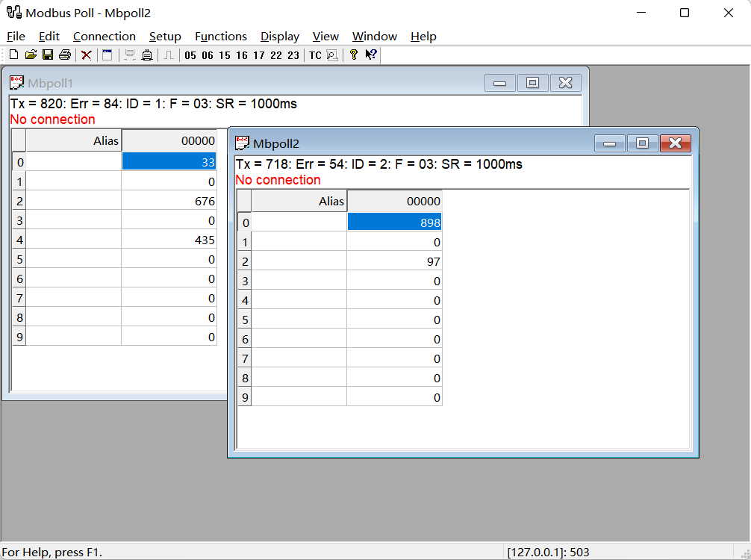751x560 pixels.
Task: Click value cell of row 1 in Mbpoll2
Action: (x=394, y=242)
